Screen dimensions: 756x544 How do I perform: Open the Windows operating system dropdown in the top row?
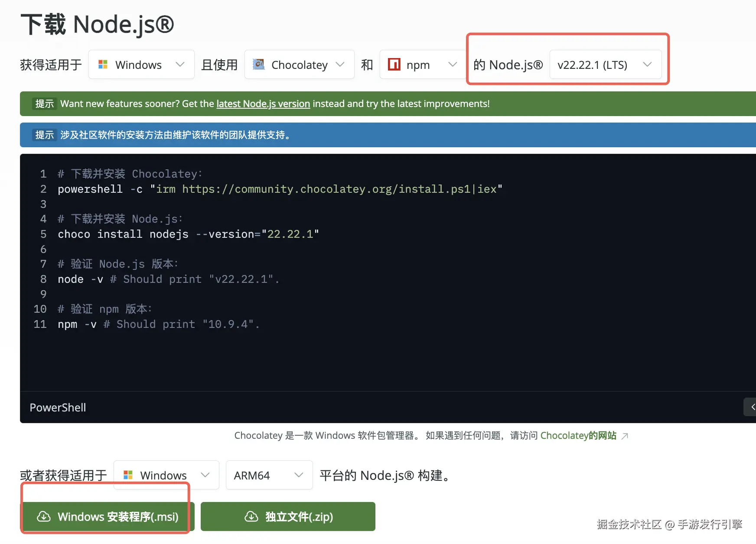pyautogui.click(x=141, y=65)
